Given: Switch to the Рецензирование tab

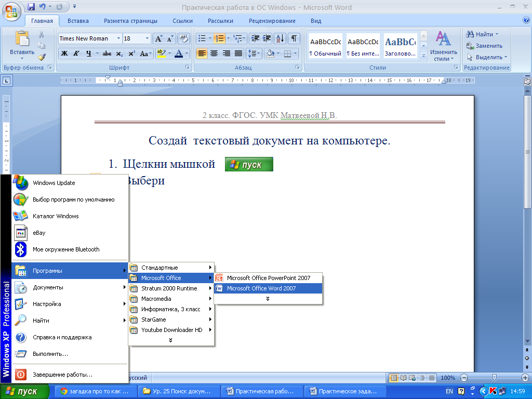Looking at the screenshot, I should pyautogui.click(x=272, y=21).
